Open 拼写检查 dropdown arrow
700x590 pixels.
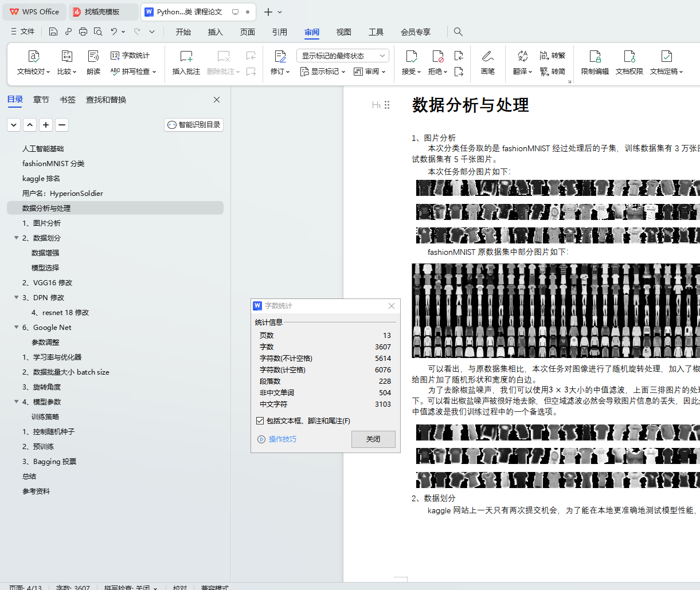pyautogui.click(x=154, y=72)
